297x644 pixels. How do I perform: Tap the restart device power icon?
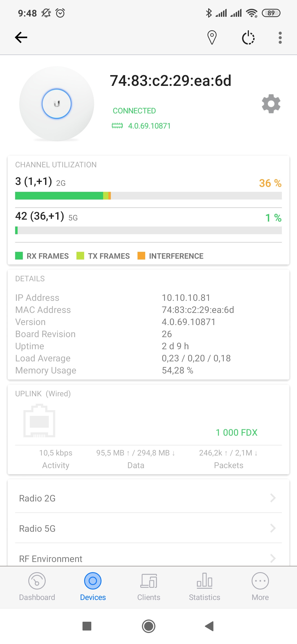click(x=248, y=37)
